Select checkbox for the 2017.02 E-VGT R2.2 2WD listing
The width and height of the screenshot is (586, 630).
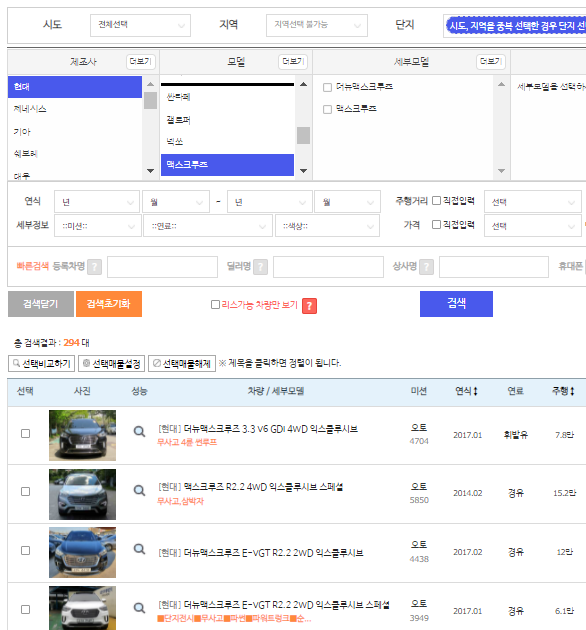[25, 550]
